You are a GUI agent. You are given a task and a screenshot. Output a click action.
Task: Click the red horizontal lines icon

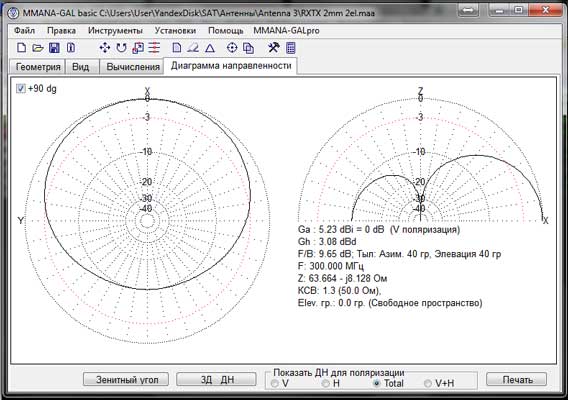pos(154,48)
